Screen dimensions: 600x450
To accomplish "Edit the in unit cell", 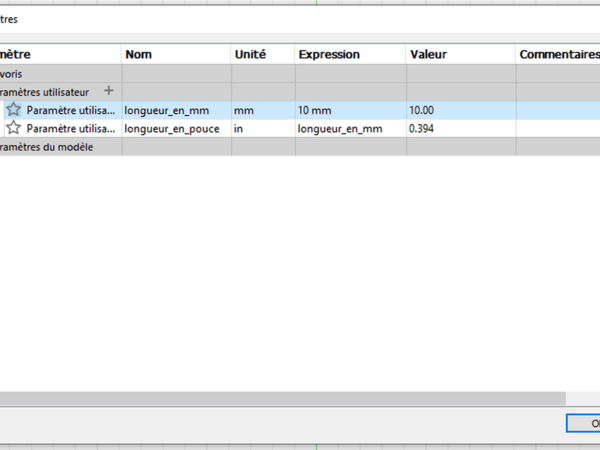I will pos(263,129).
